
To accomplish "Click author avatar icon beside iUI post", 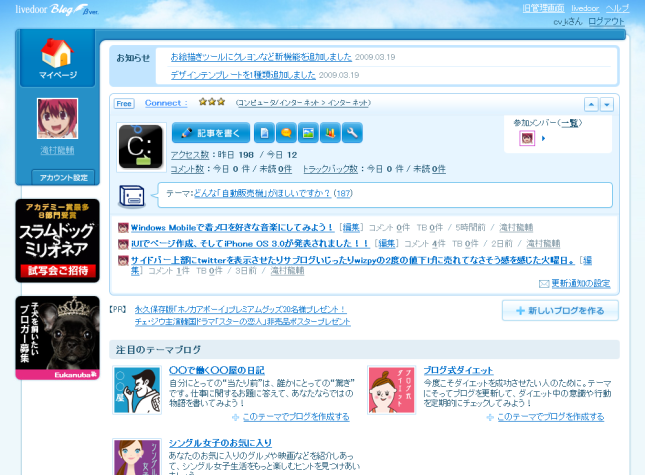I will click(x=123, y=244).
